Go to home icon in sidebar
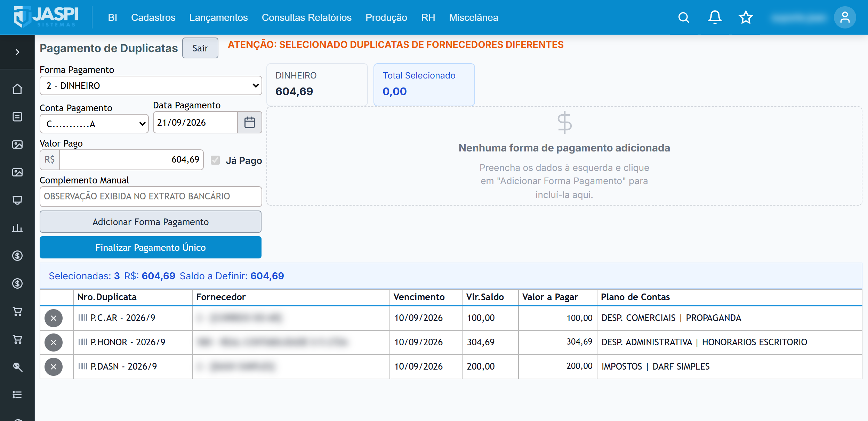The width and height of the screenshot is (868, 421). coord(17,89)
